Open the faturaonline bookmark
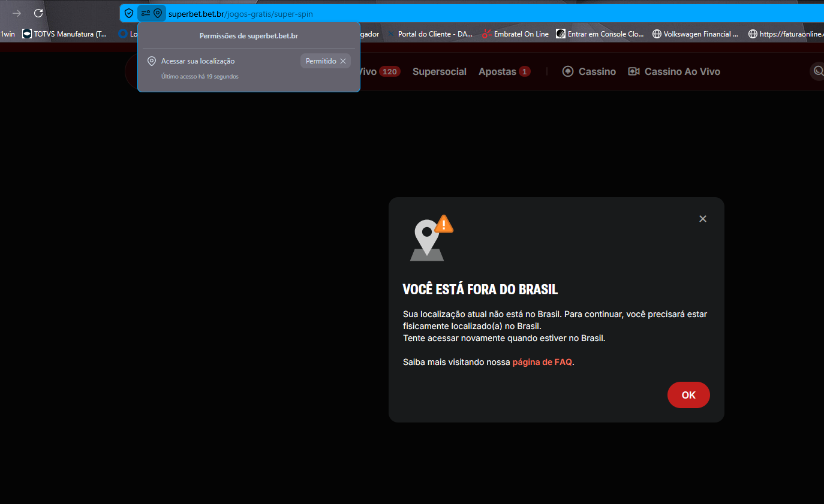The image size is (824, 504). (x=786, y=34)
